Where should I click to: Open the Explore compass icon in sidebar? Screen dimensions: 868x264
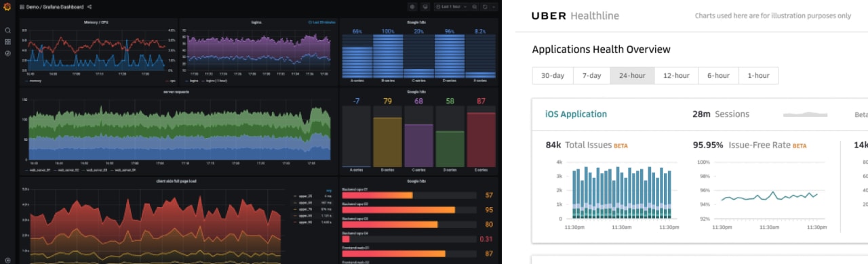[x=7, y=53]
